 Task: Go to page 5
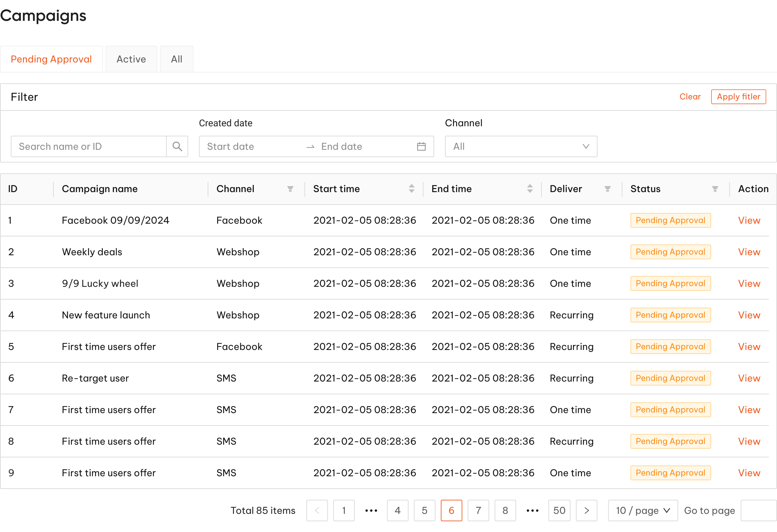click(424, 511)
